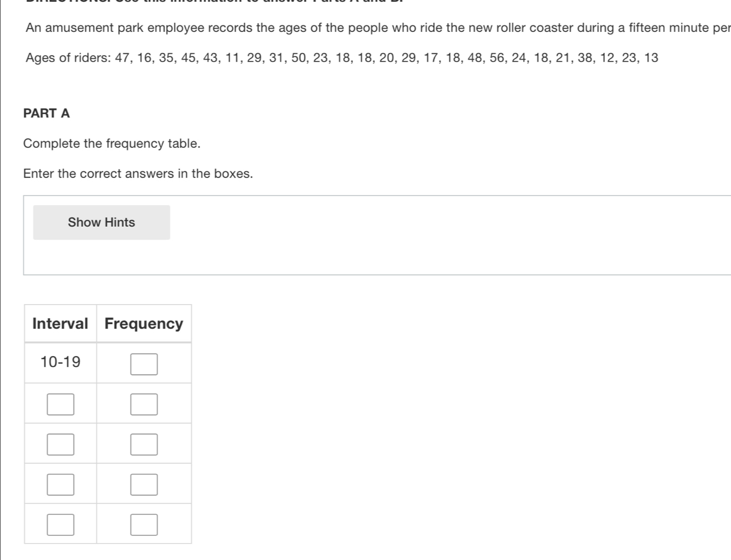
Task: Click the frequency box in the fourth table row
Action: coord(144,484)
